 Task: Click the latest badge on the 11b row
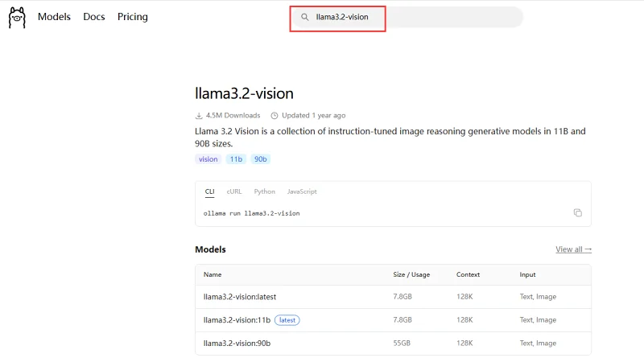[x=287, y=320]
